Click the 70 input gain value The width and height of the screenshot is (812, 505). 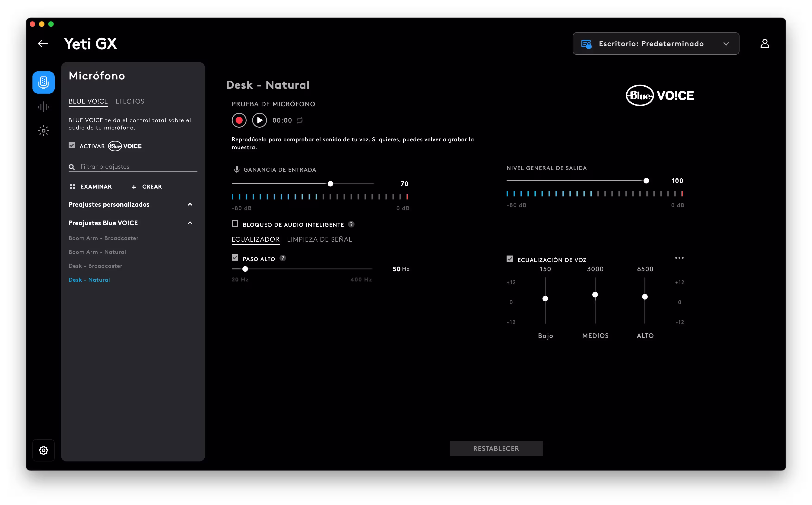tap(404, 184)
